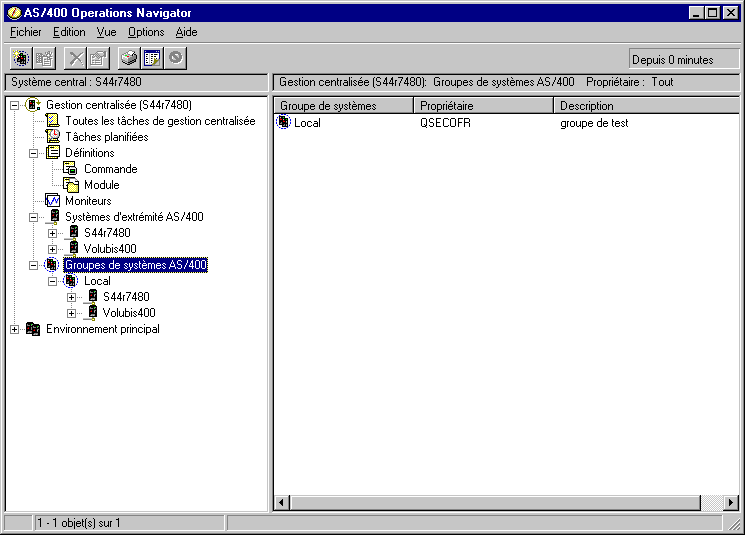Click the horizontal scrollbar thumb
Screen dimensions: 745x535
(495, 502)
